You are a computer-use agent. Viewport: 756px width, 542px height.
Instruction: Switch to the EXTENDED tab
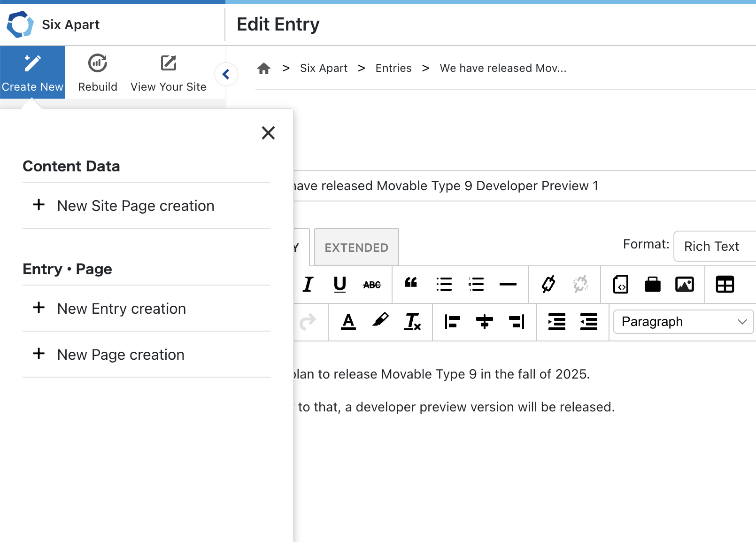coord(356,247)
